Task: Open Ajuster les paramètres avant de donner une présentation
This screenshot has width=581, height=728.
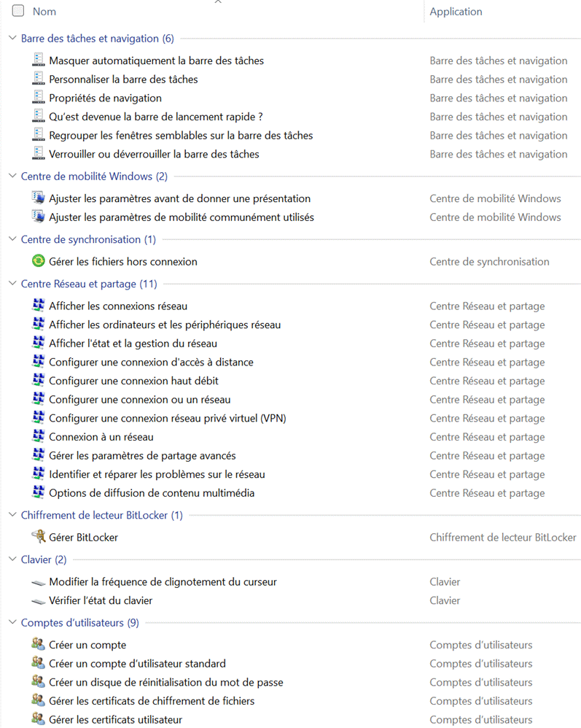Action: 180,198
